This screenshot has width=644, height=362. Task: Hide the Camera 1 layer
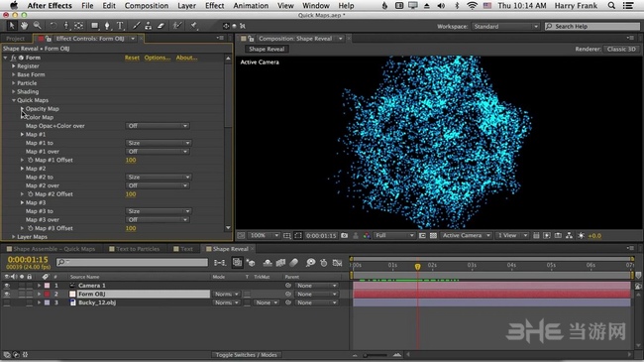pyautogui.click(x=7, y=286)
